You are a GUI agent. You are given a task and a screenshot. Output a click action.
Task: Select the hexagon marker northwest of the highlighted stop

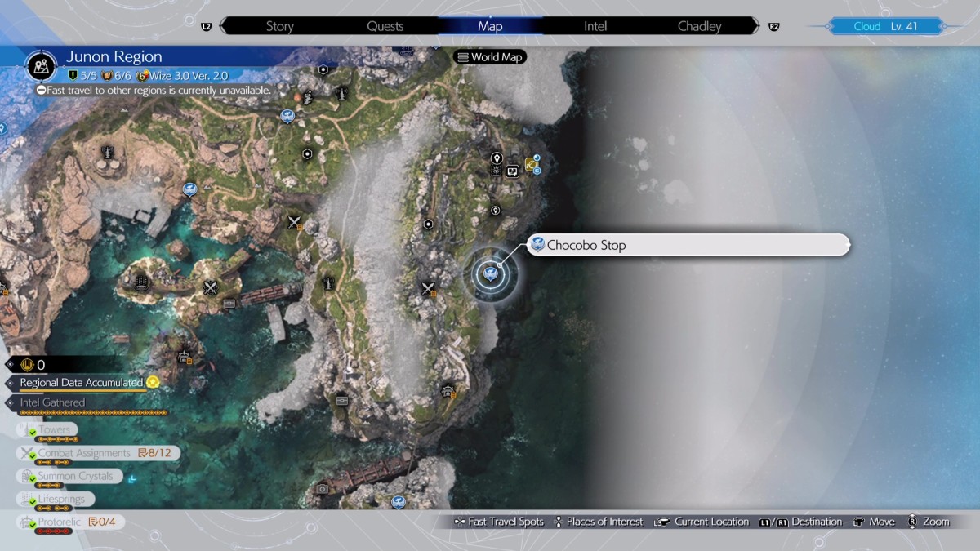428,224
